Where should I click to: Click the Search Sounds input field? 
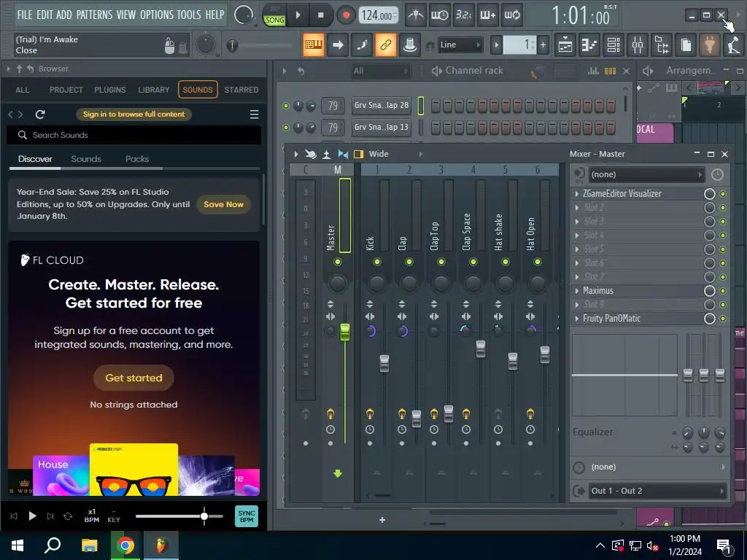click(x=134, y=135)
